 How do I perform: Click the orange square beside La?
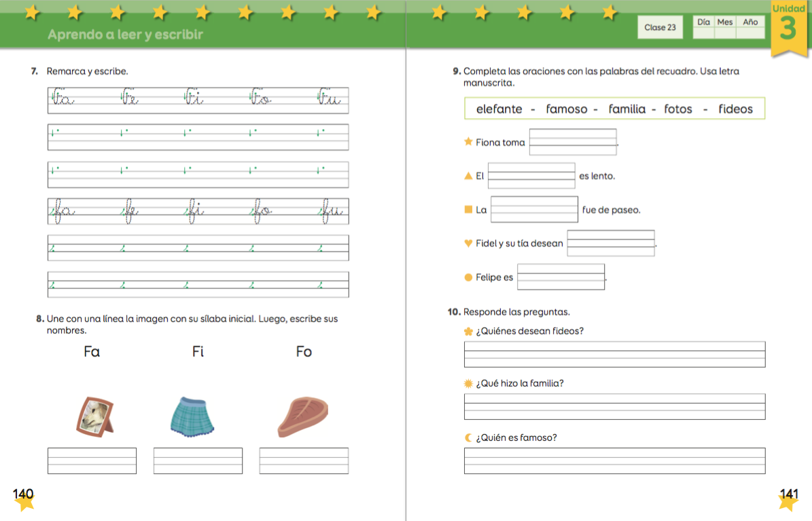[x=467, y=210]
